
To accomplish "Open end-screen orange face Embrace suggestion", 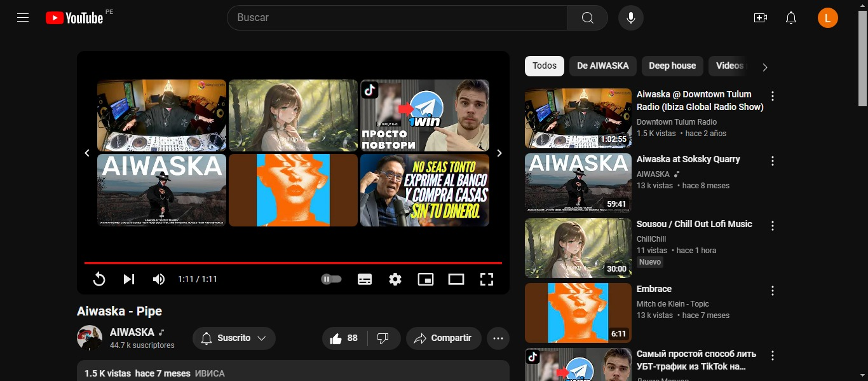I will [x=293, y=190].
